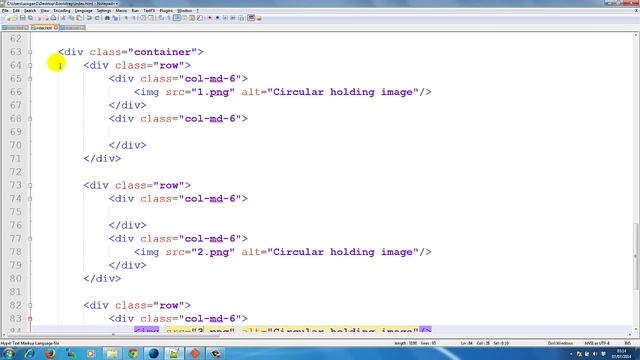Screen dimensions: 640x360
Task: Click the Save recorded macro toolbar icon
Action: (241, 18)
